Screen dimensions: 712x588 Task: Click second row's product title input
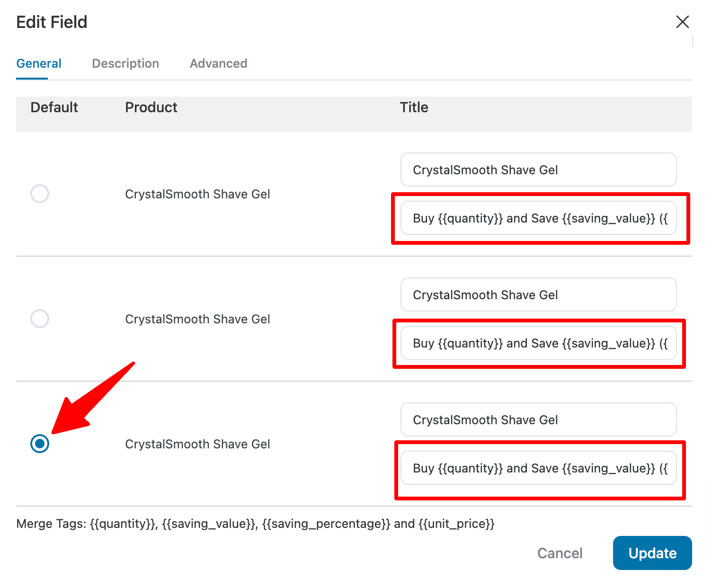538,295
